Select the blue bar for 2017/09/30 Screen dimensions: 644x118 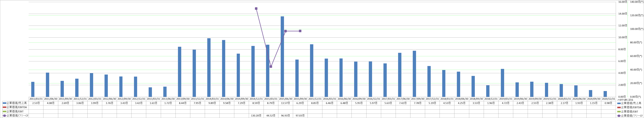pos(414,74)
